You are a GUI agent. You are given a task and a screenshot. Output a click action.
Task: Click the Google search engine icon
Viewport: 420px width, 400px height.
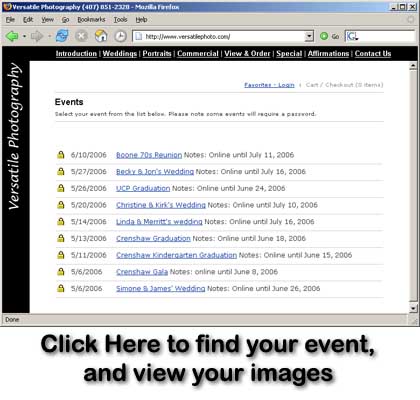click(351, 36)
